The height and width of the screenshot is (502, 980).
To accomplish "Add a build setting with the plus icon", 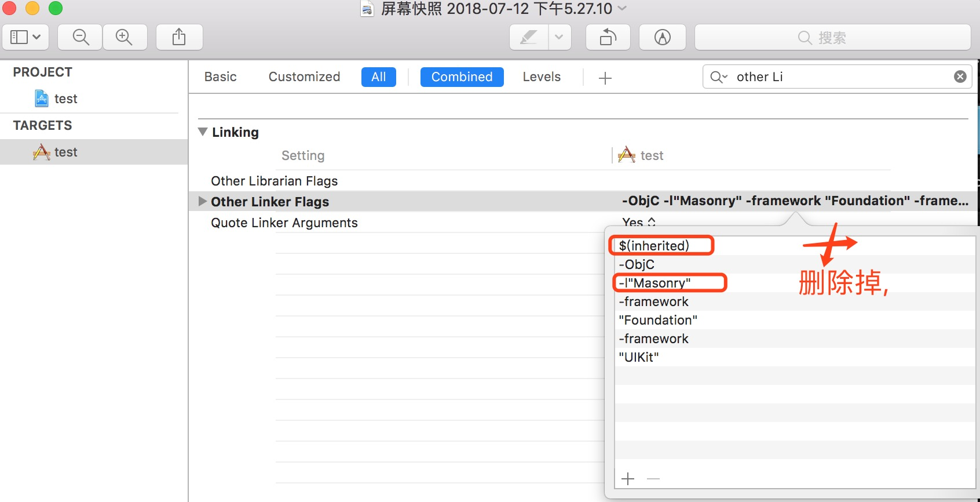I will pyautogui.click(x=605, y=78).
